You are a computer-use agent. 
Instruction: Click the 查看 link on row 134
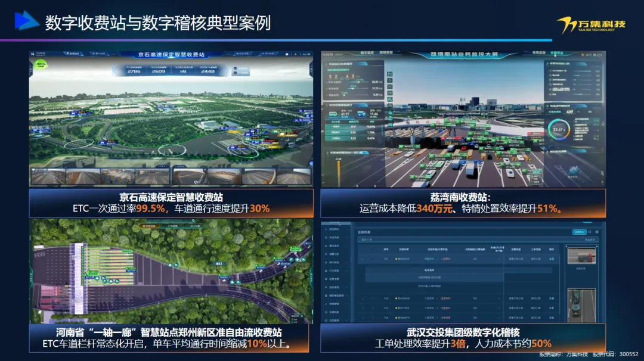click(552, 318)
